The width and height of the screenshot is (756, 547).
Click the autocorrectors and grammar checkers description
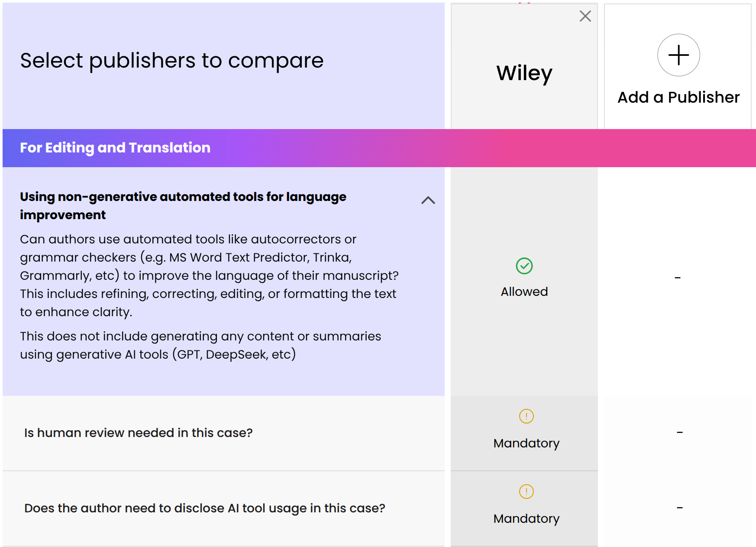point(209,275)
